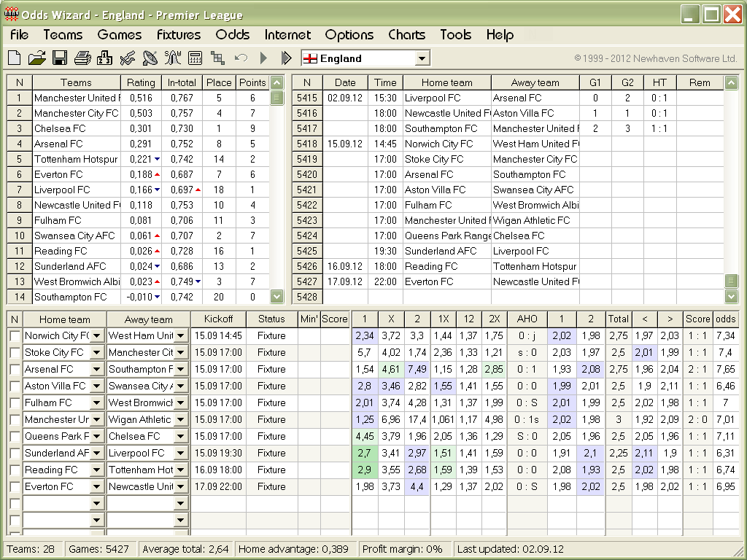Open Stoke City FC home team dropdown
747x560 pixels.
97,353
